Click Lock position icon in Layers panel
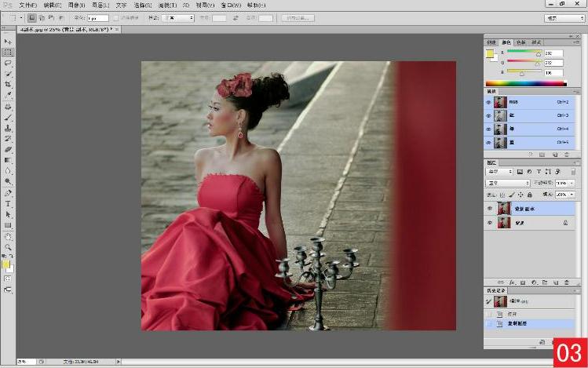Image resolution: width=588 pixels, height=368 pixels. 520,195
